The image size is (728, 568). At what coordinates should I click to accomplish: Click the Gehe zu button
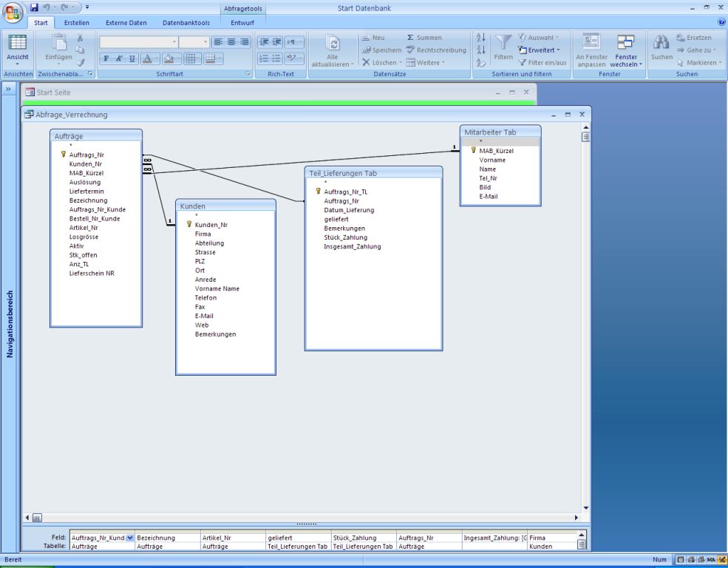(x=696, y=50)
